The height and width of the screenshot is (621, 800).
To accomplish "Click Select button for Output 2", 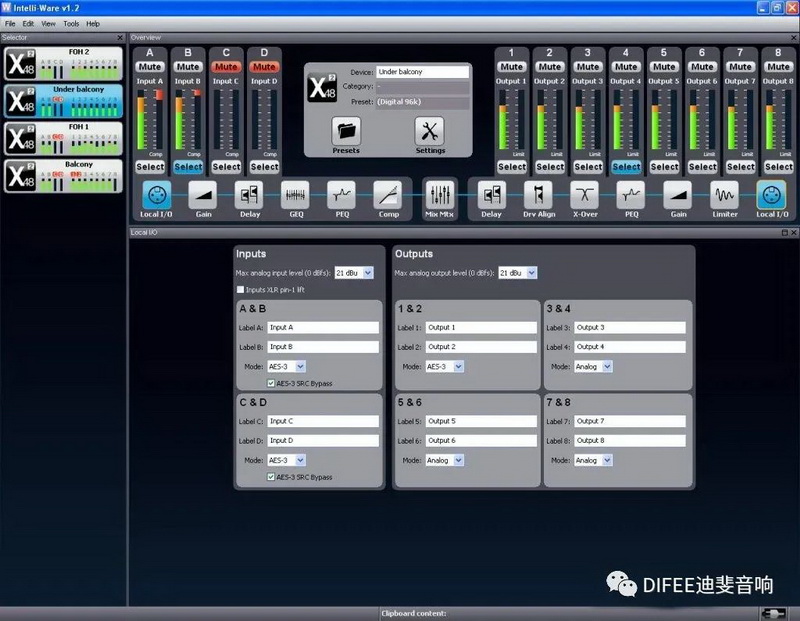I will click(x=550, y=167).
